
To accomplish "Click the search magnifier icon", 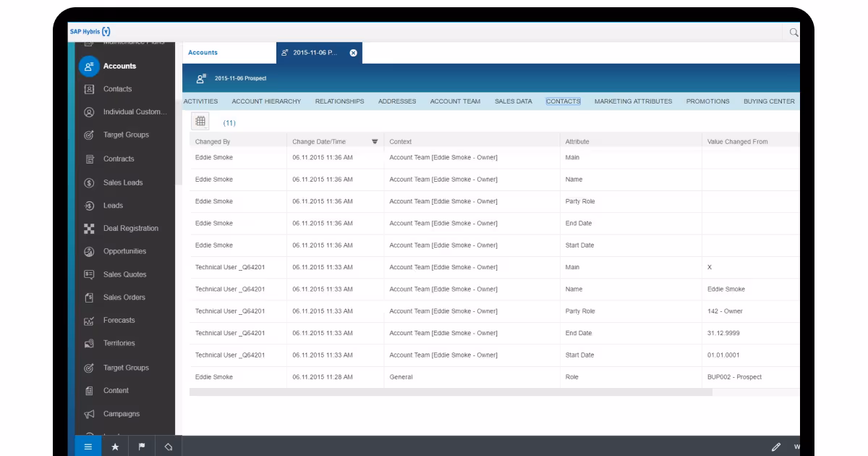I will tap(793, 32).
